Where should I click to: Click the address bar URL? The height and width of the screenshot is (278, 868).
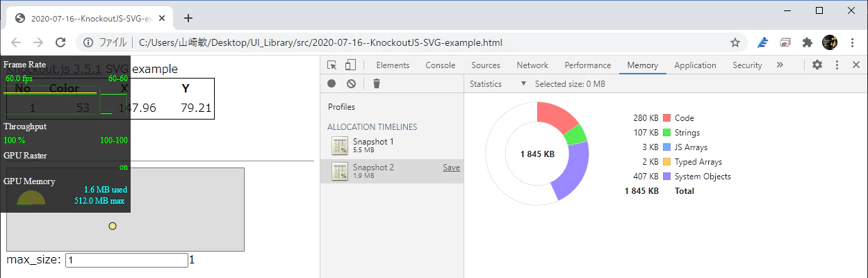pos(320,42)
